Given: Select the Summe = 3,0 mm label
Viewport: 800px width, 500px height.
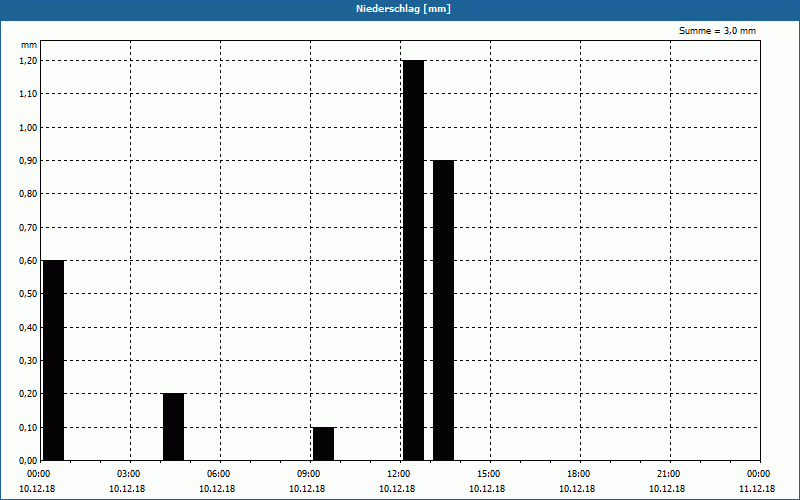Looking at the screenshot, I should click(717, 31).
